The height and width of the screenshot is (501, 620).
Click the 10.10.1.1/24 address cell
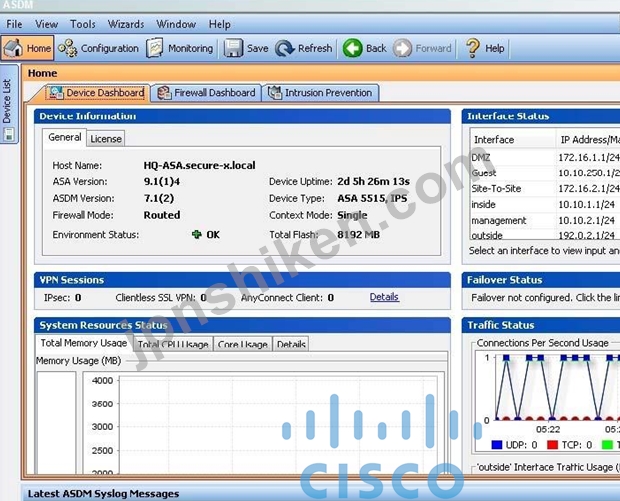coord(586,204)
